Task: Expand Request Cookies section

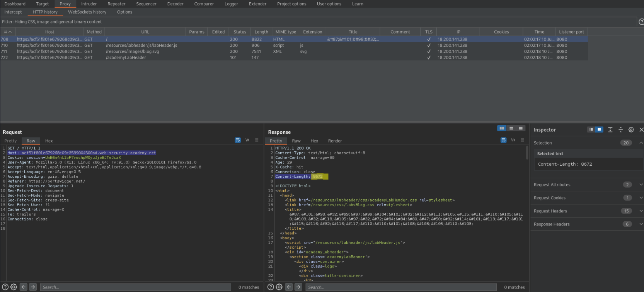Action: [x=641, y=198]
